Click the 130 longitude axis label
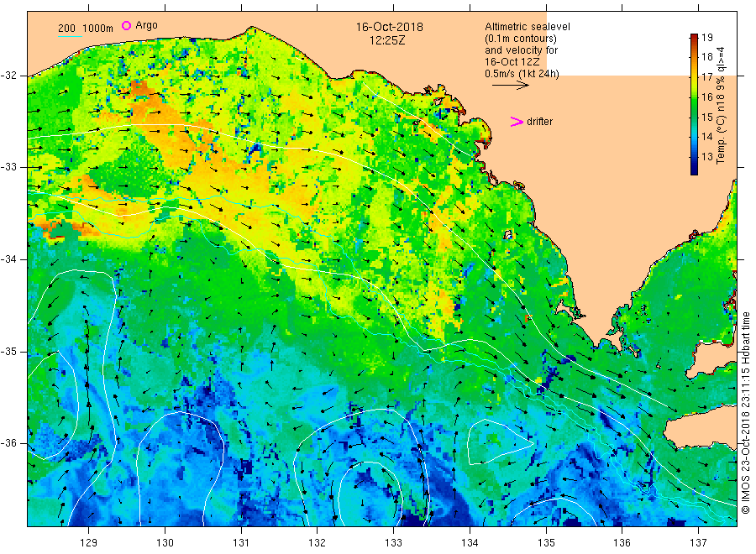 [x=165, y=542]
